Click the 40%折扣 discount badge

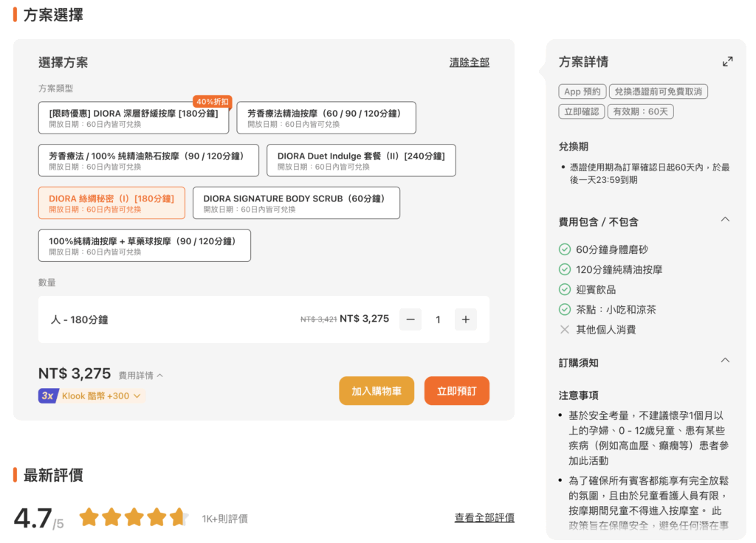[x=213, y=102]
